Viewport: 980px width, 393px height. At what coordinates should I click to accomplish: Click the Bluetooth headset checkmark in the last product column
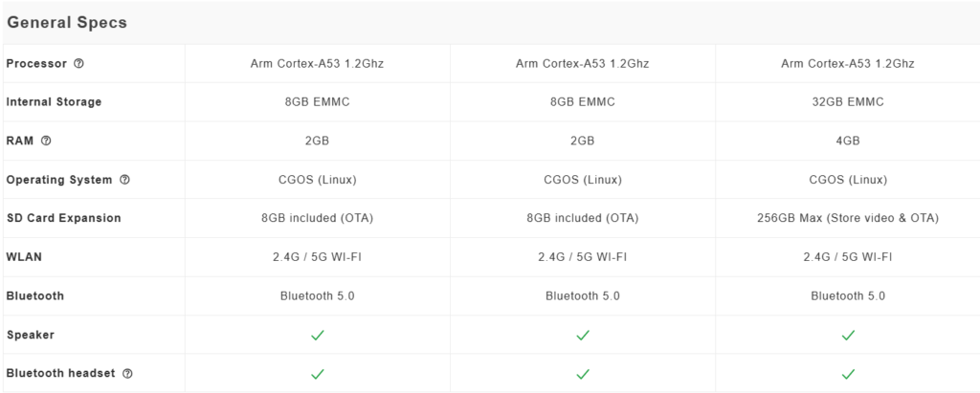[848, 374]
